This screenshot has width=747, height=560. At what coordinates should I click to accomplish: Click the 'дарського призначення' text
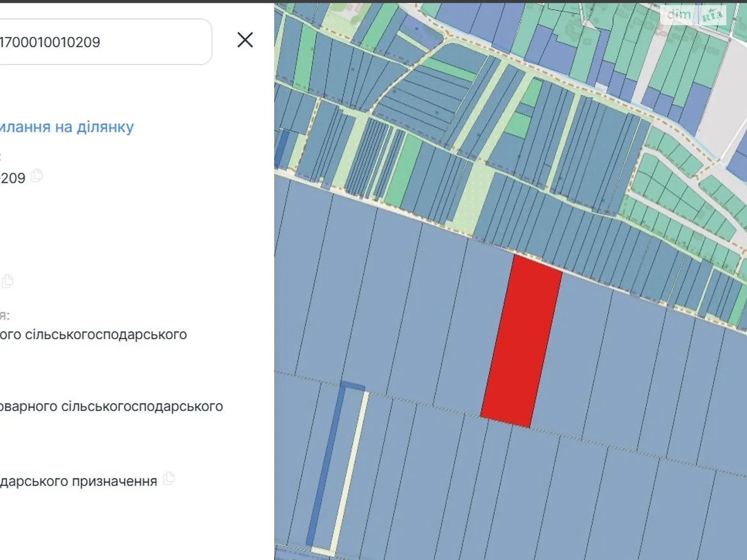[78, 481]
